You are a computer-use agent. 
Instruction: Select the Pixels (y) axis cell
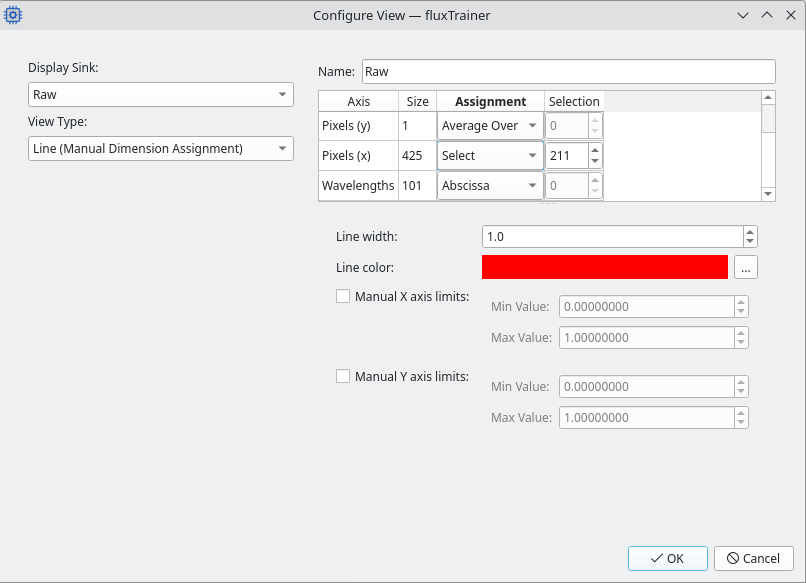coord(358,126)
